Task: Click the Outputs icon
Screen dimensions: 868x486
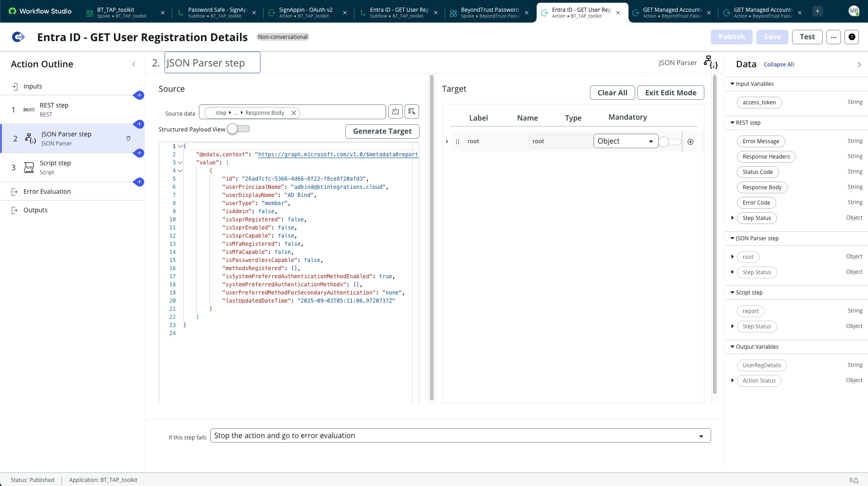Action: tap(14, 210)
